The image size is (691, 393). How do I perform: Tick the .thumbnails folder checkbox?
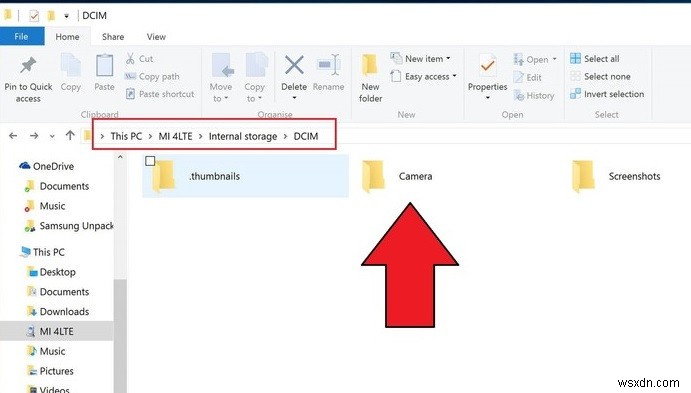coord(150,161)
